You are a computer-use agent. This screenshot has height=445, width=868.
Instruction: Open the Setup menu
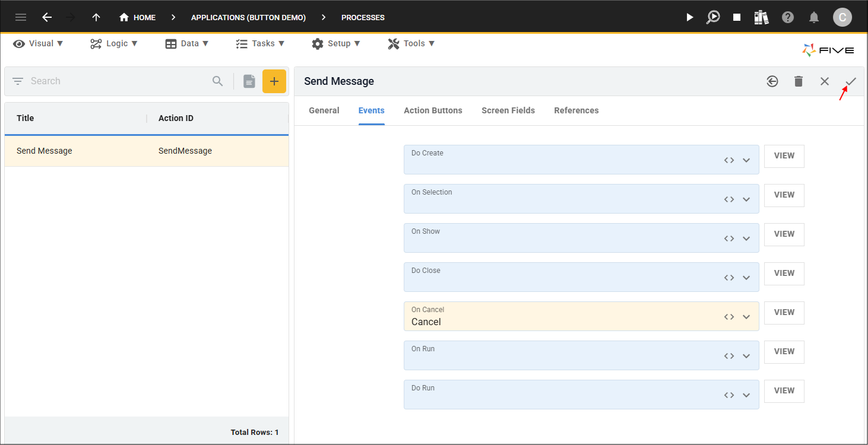(x=336, y=43)
